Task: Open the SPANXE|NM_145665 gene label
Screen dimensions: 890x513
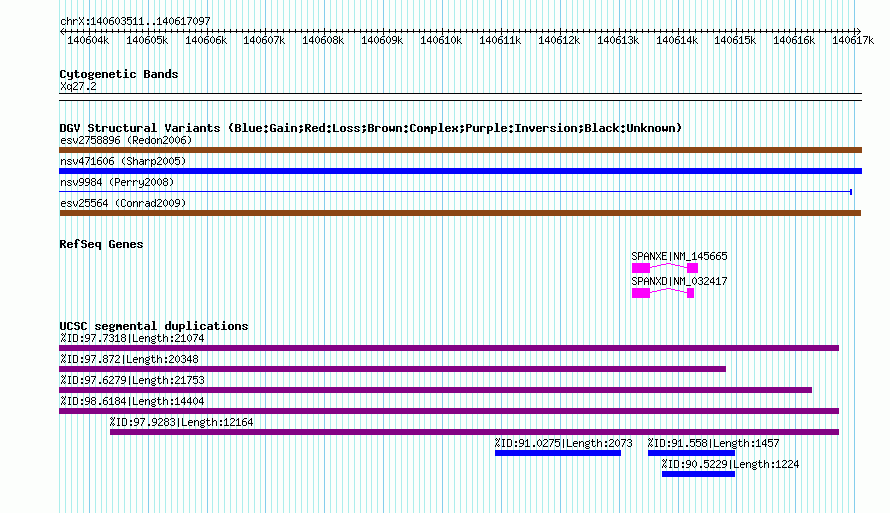Action: click(679, 256)
